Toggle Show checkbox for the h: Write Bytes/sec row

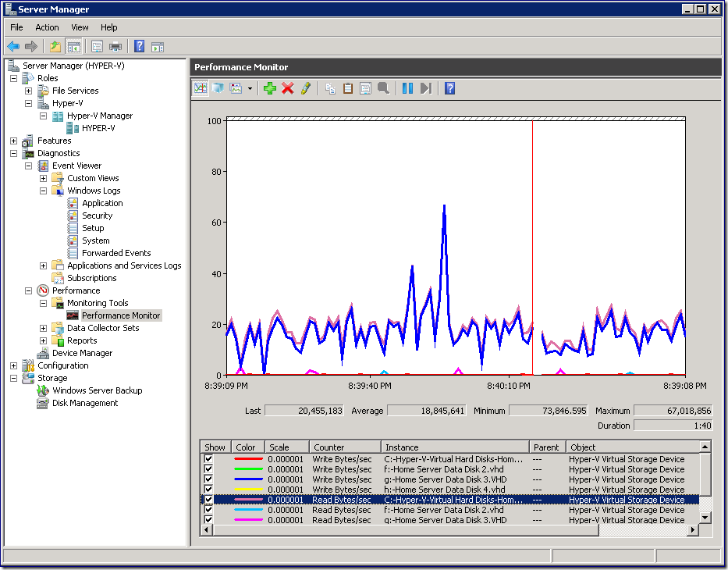point(208,489)
